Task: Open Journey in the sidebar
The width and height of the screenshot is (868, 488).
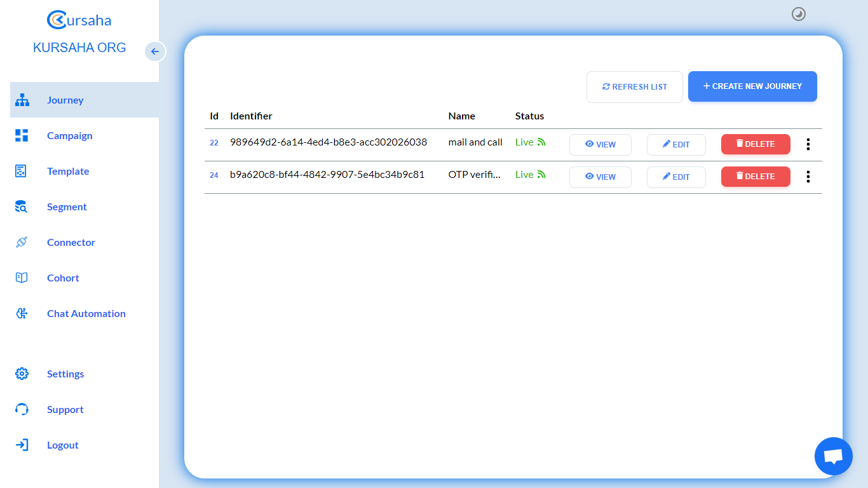Action: 85,100
